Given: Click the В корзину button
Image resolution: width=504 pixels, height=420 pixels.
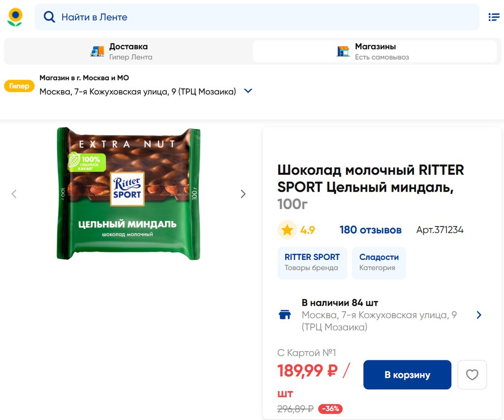Looking at the screenshot, I should [407, 375].
